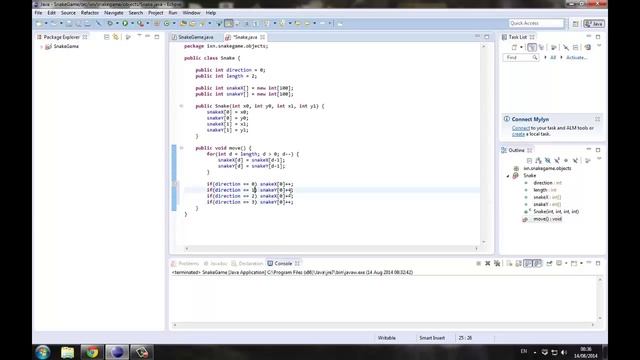
Task: Select move() : void in Outline
Action: pos(547,219)
